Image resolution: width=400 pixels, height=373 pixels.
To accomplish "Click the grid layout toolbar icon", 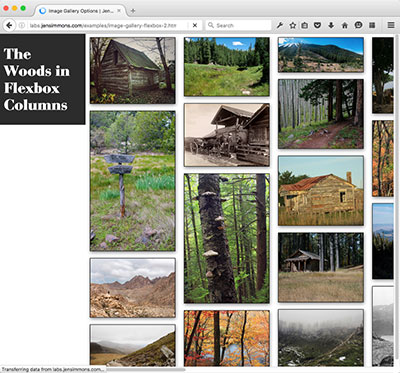I will tap(372, 25).
